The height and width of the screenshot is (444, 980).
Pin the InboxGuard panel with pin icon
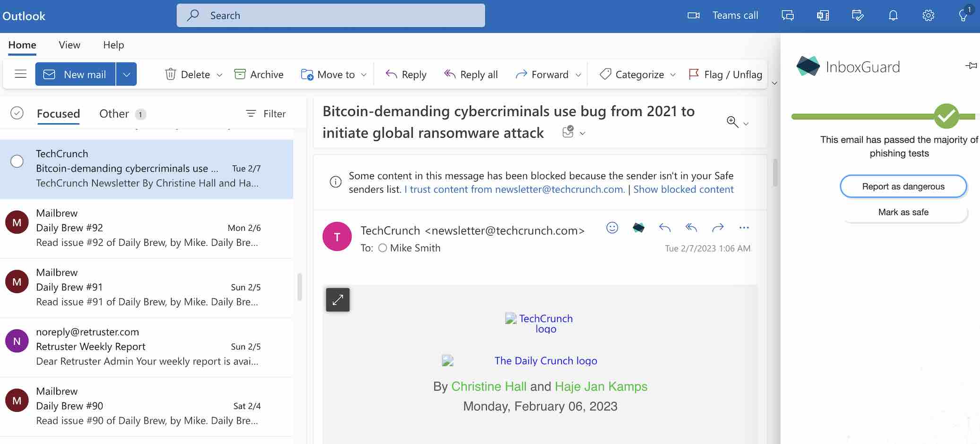click(x=971, y=66)
